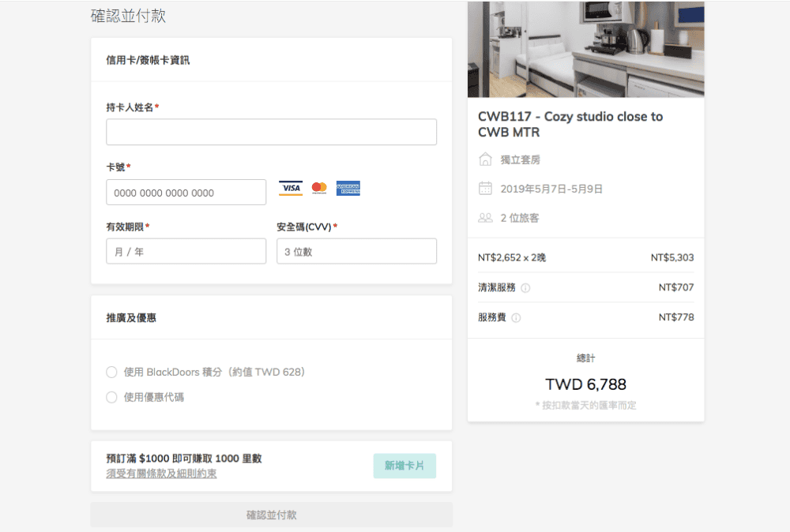This screenshot has width=790, height=532.
Task: Click the 新增卡片 button
Action: click(404, 466)
